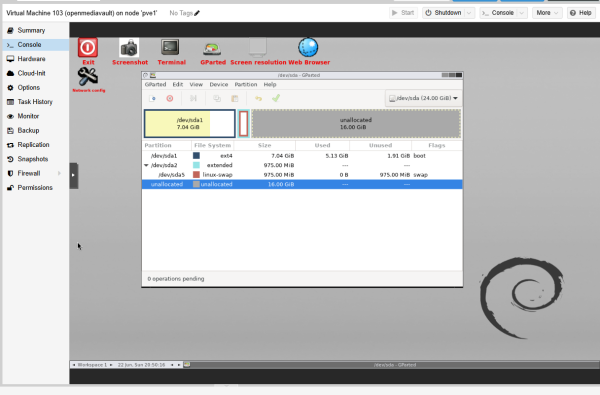
Task: Click the Shutdown button
Action: (443, 13)
